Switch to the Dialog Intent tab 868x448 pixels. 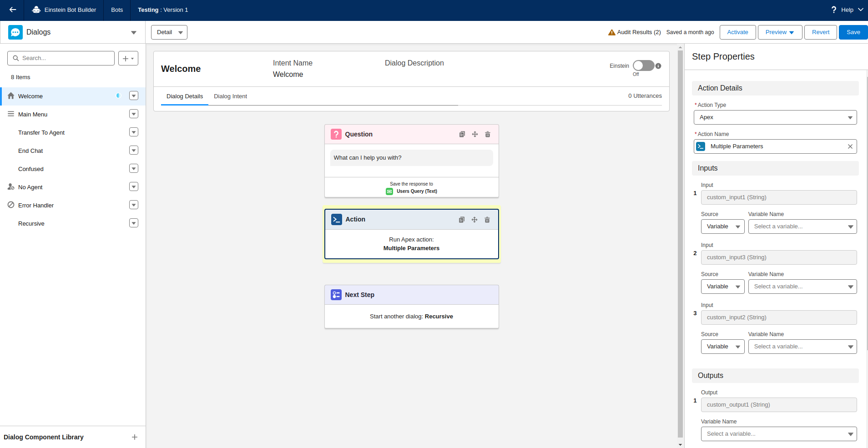[231, 96]
